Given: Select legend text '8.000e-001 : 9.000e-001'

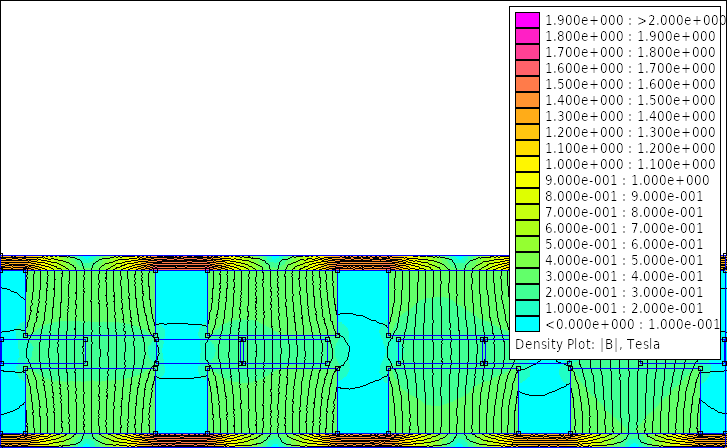Looking at the screenshot, I should pyautogui.click(x=624, y=196).
